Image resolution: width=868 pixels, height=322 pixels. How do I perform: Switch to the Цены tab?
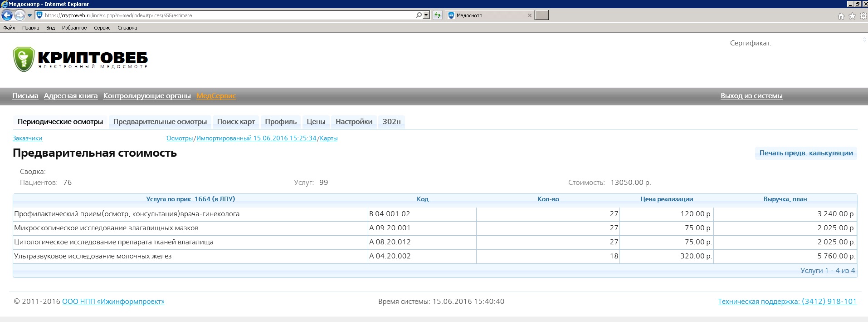point(316,122)
